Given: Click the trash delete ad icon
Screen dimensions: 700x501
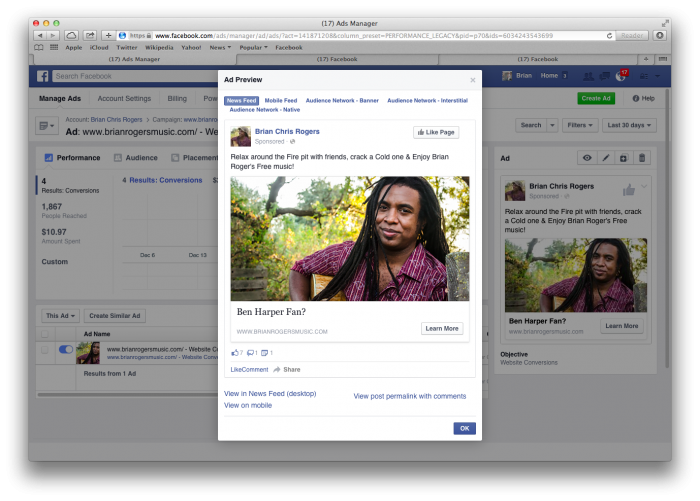Looking at the screenshot, I should click(x=642, y=158).
